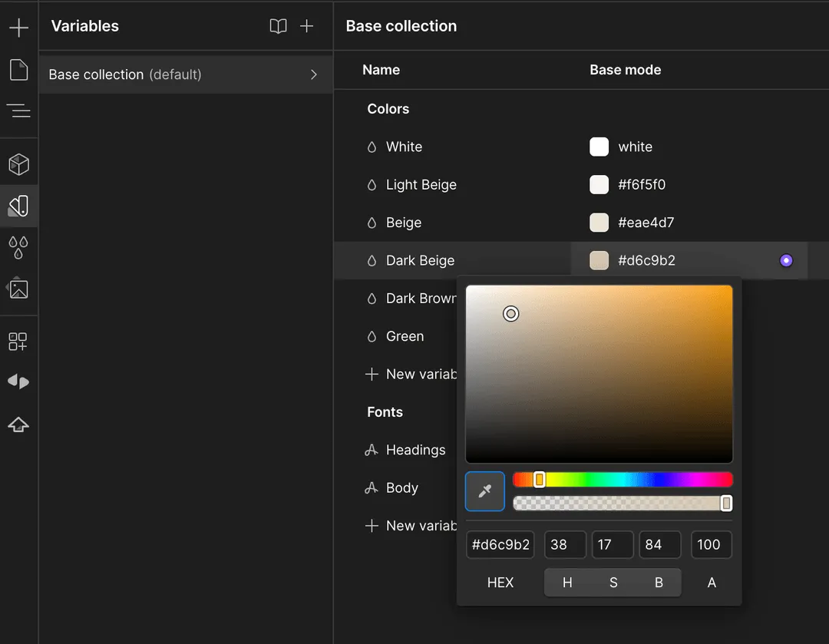The image size is (829, 644).
Task: Activate the eyedropper color picker tool
Action: pos(485,491)
